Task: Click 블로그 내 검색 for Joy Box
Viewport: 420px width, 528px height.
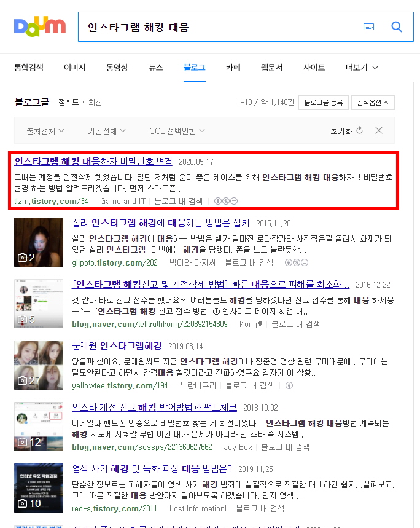Action: point(285,447)
